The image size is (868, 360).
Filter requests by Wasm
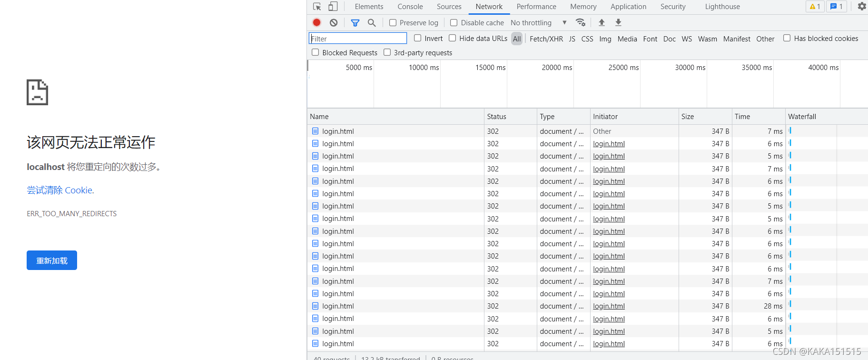coord(708,39)
